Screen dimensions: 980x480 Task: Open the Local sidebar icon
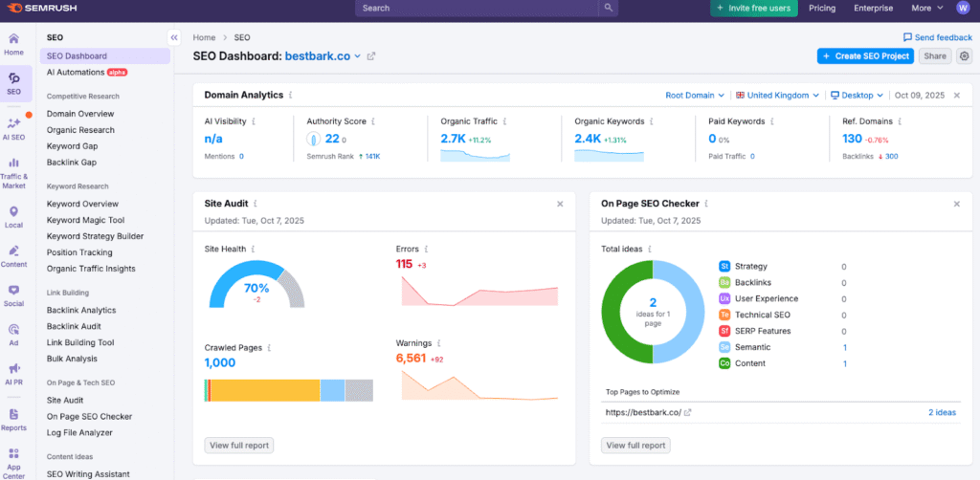[x=13, y=216]
